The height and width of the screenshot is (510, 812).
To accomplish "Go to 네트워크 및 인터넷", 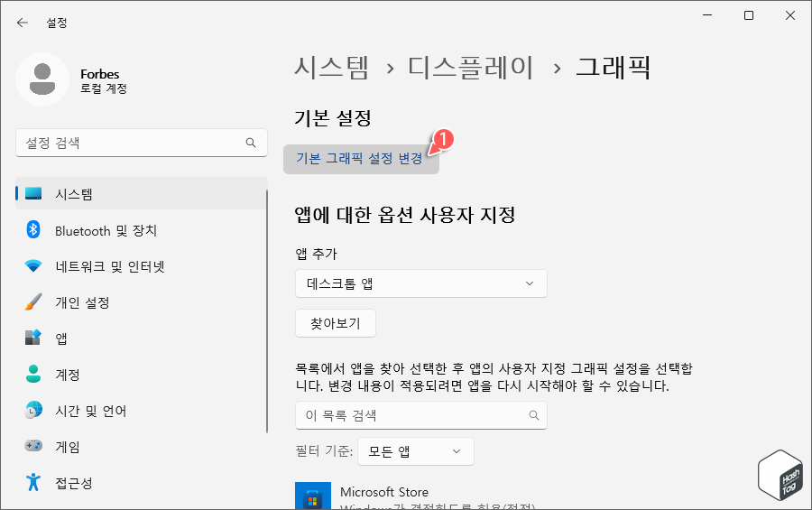I will point(142,266).
